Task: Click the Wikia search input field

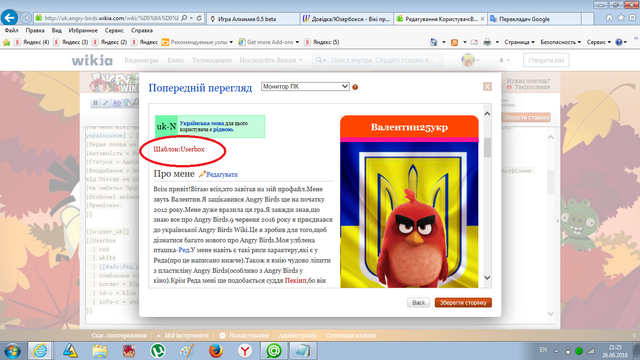Action: coord(380,60)
